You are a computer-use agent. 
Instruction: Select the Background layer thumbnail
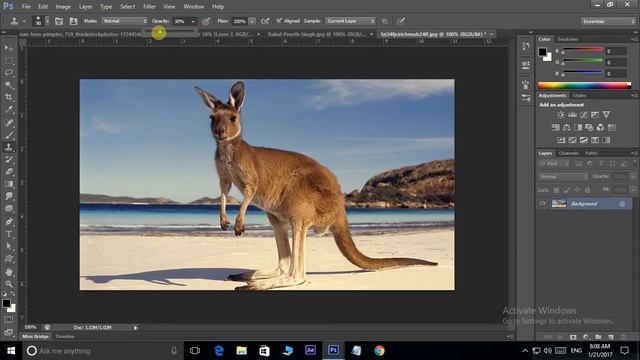(x=559, y=203)
